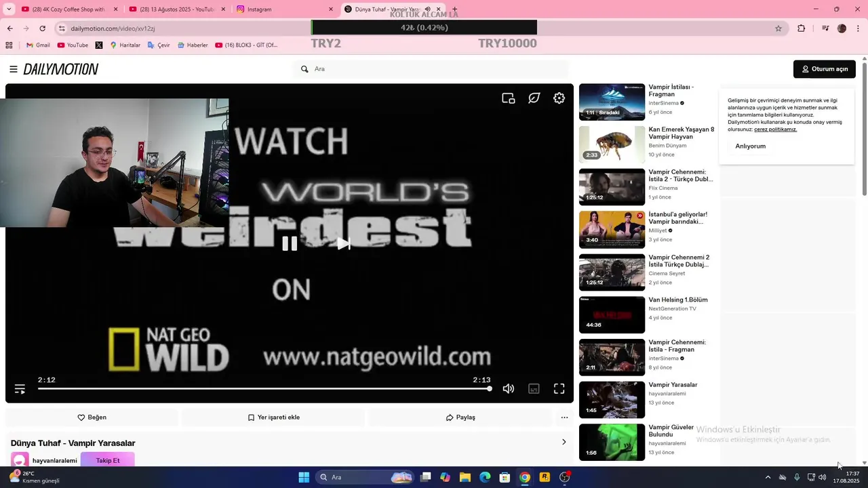
Task: Open the X (Twitter) bookmark icon
Action: pos(99,45)
